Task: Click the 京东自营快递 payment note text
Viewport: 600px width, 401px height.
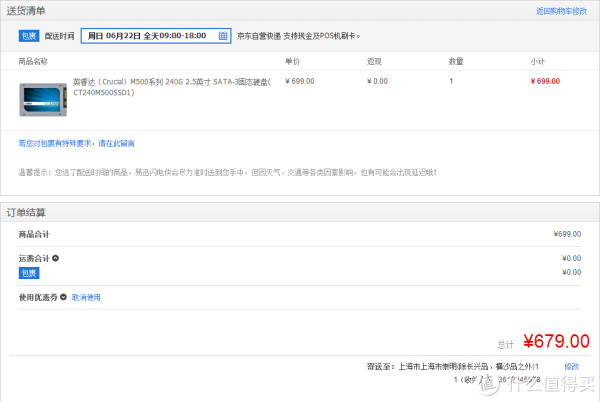Action: tap(298, 36)
